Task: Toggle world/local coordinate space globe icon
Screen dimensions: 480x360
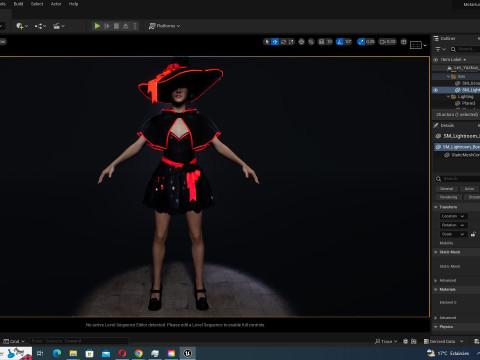Action: (301, 42)
